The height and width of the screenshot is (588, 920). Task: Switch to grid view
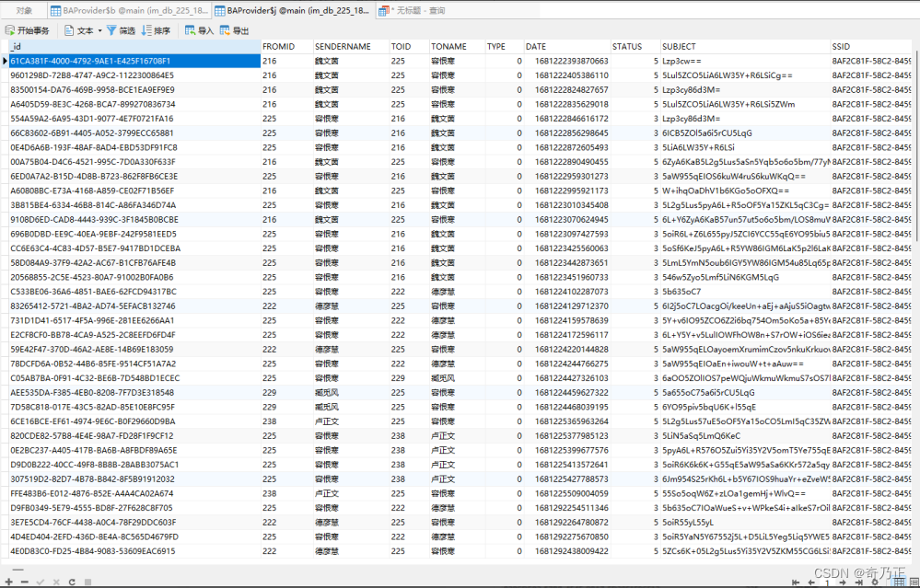[x=900, y=582]
